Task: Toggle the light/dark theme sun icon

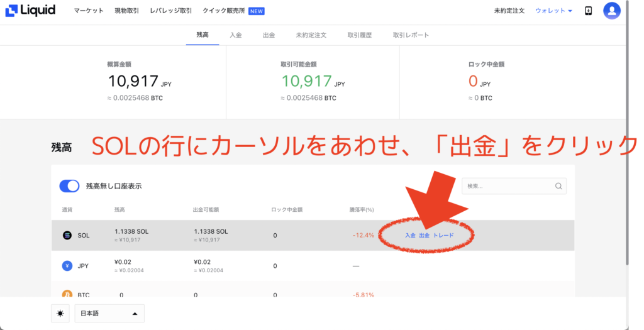Action: click(60, 314)
